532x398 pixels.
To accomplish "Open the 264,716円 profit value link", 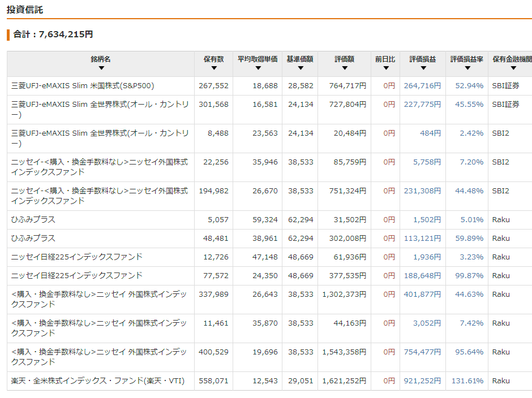I will click(422, 86).
